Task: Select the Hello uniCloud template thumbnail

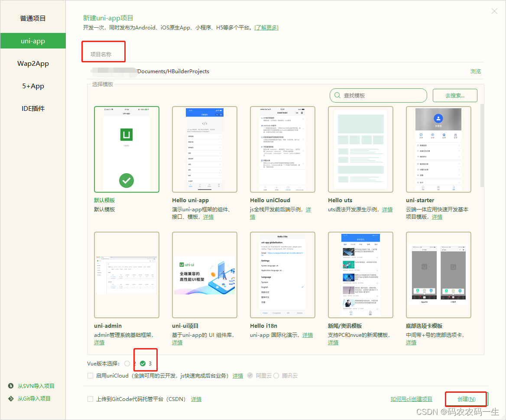Action: [x=283, y=149]
